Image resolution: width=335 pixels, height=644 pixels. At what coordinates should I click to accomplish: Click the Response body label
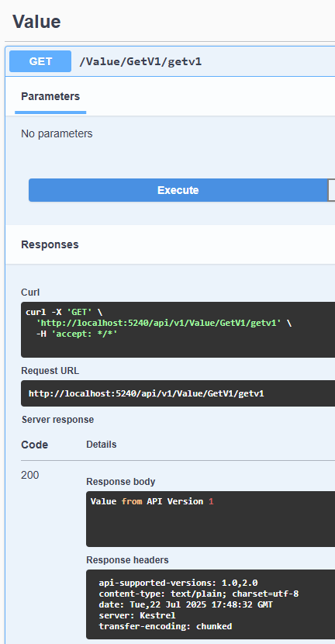121,481
